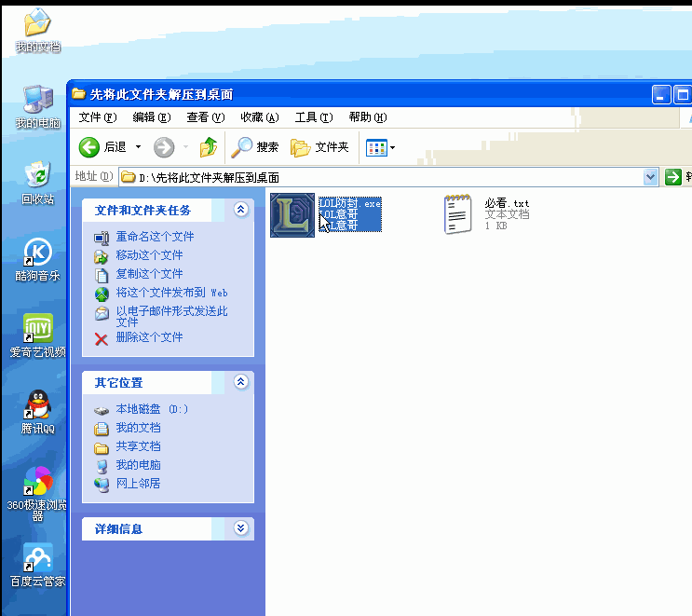Select the 必看.txt file name
This screenshot has width=692, height=616.
point(507,203)
